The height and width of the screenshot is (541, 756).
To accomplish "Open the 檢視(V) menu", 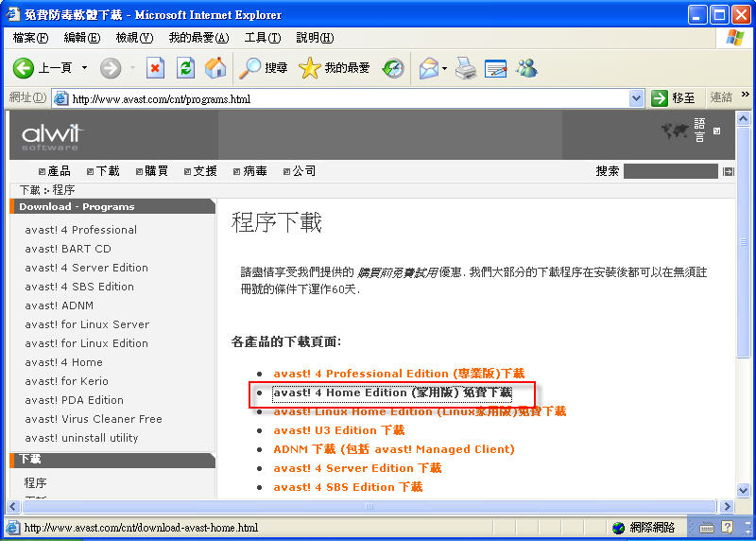I will 134,38.
